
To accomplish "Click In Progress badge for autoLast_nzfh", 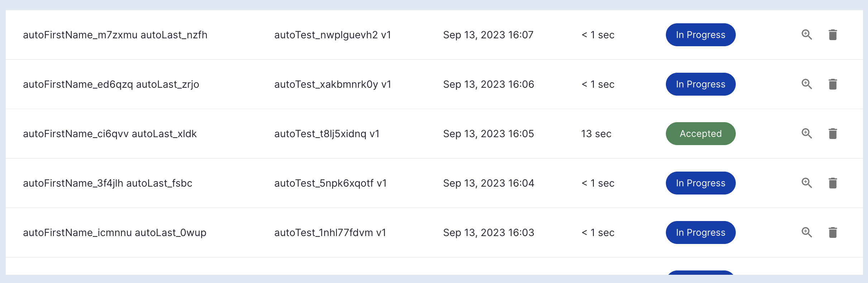I will pyautogui.click(x=701, y=35).
